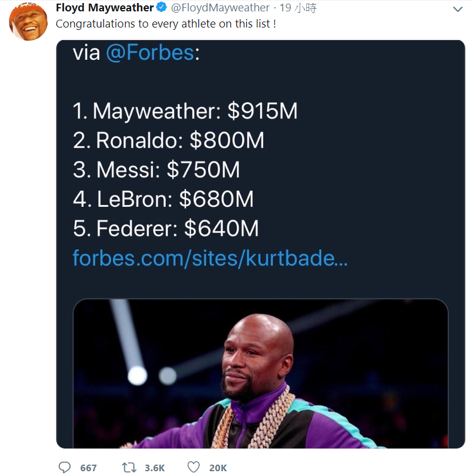Click the reply speech bubble icon
Image resolution: width=473 pixels, height=476 pixels.
click(x=64, y=468)
